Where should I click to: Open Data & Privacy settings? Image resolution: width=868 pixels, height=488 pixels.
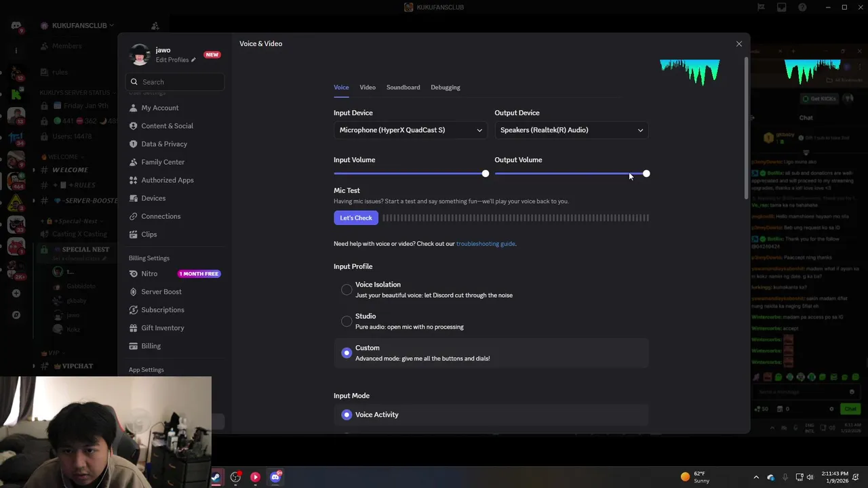click(164, 144)
